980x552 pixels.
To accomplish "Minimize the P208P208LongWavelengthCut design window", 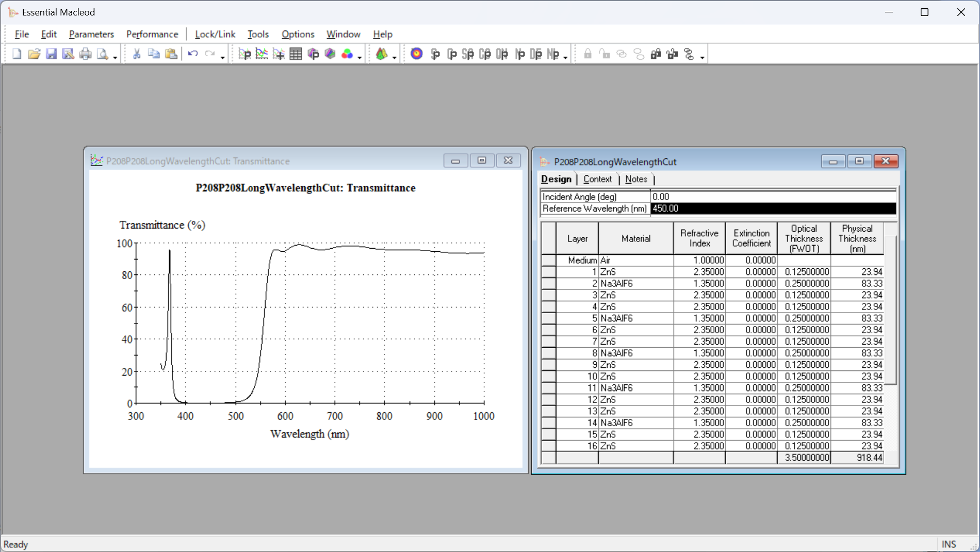I will click(x=833, y=161).
